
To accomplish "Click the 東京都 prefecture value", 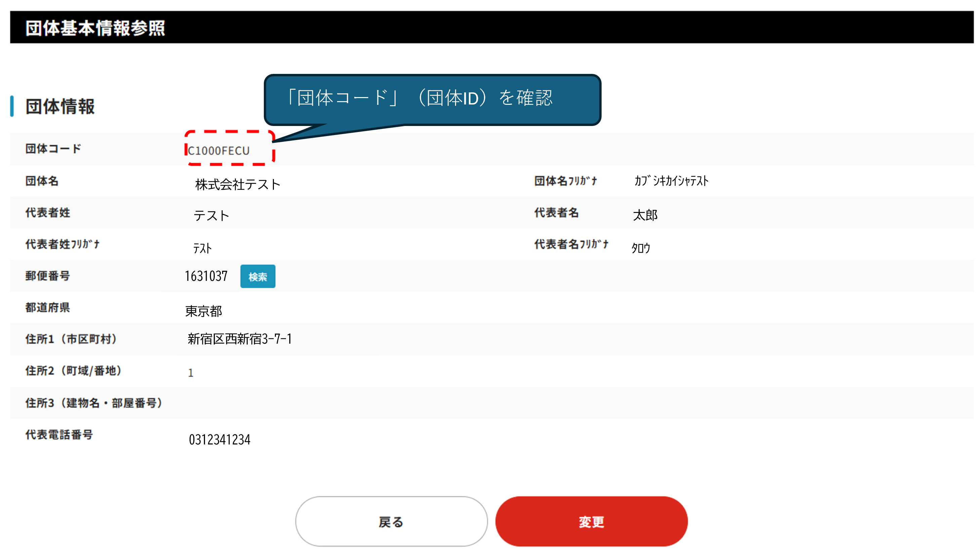I will point(203,311).
